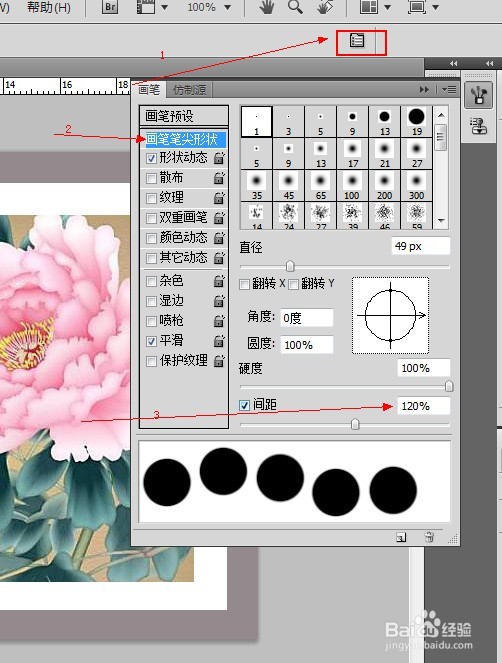Image resolution: width=502 pixels, height=663 pixels.
Task: Enable 散布 checkbox
Action: [x=151, y=178]
